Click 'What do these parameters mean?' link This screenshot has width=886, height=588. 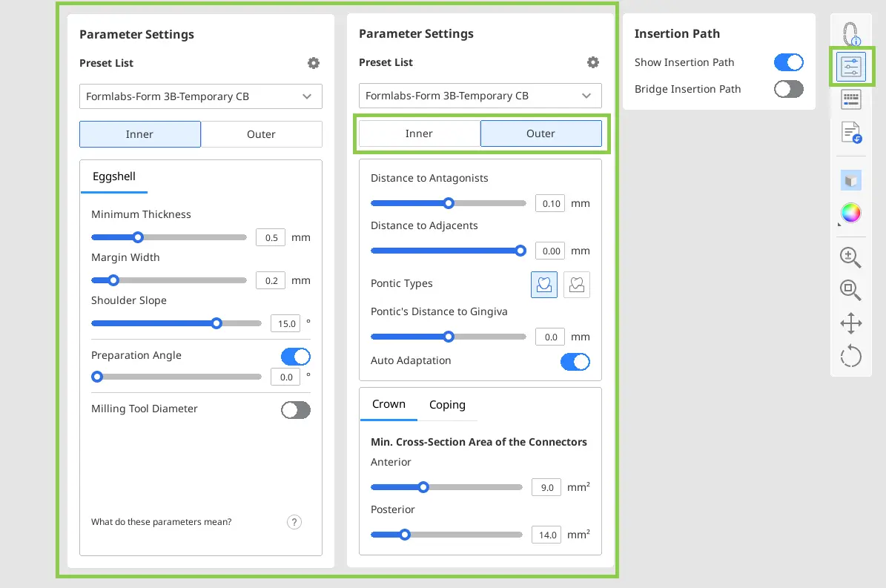pos(162,522)
